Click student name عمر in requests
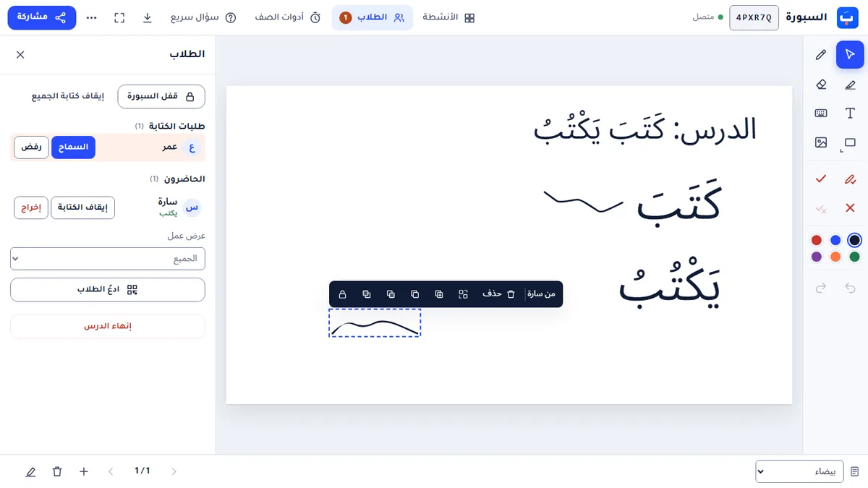This screenshot has height=488, width=868. 170,147
